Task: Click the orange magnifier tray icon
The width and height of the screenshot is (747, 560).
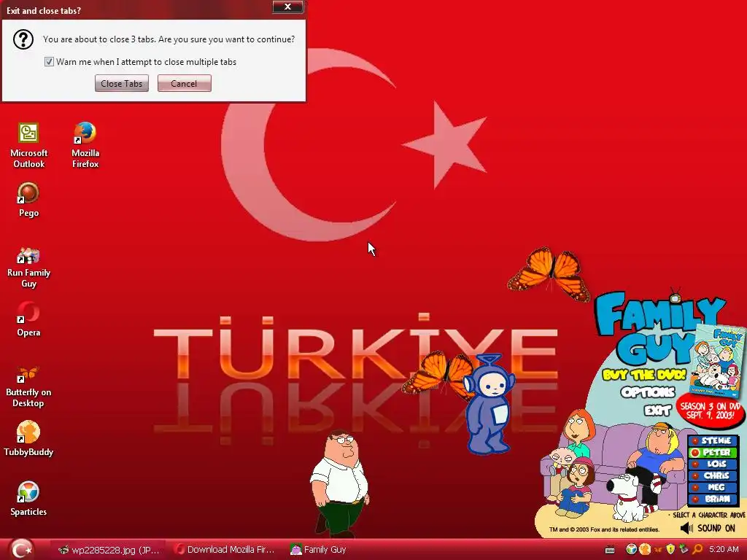Action: pos(697,550)
